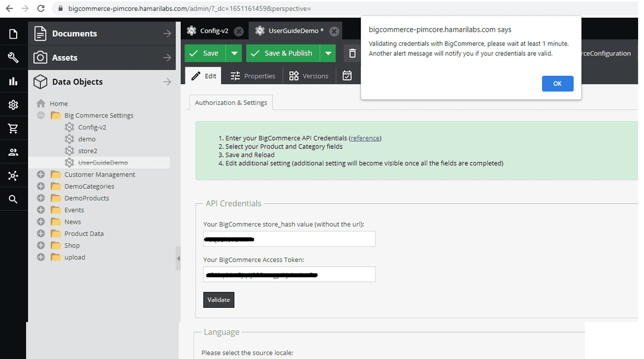644x359 pixels.
Task: Expand the News folder
Action: 41,222
